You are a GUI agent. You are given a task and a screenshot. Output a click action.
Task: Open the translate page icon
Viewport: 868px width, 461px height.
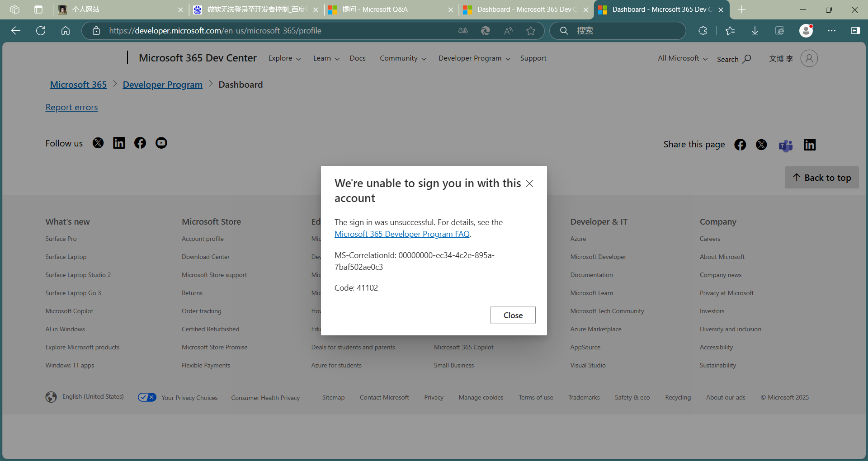click(x=463, y=31)
